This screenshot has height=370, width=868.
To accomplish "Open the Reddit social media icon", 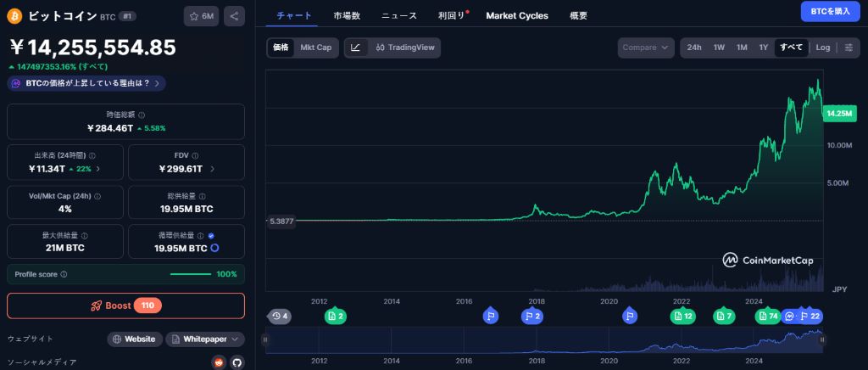I will pos(220,363).
